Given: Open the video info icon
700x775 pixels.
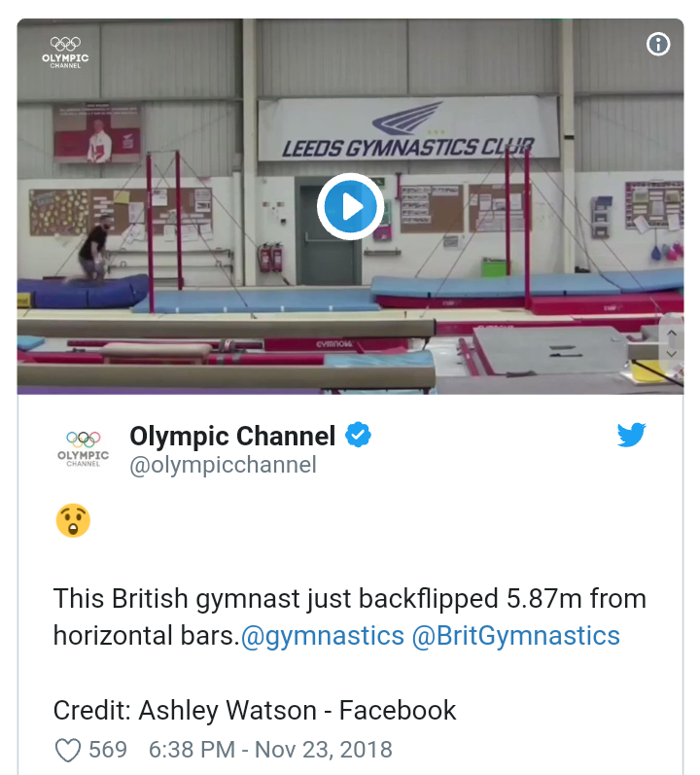Looking at the screenshot, I should [658, 45].
